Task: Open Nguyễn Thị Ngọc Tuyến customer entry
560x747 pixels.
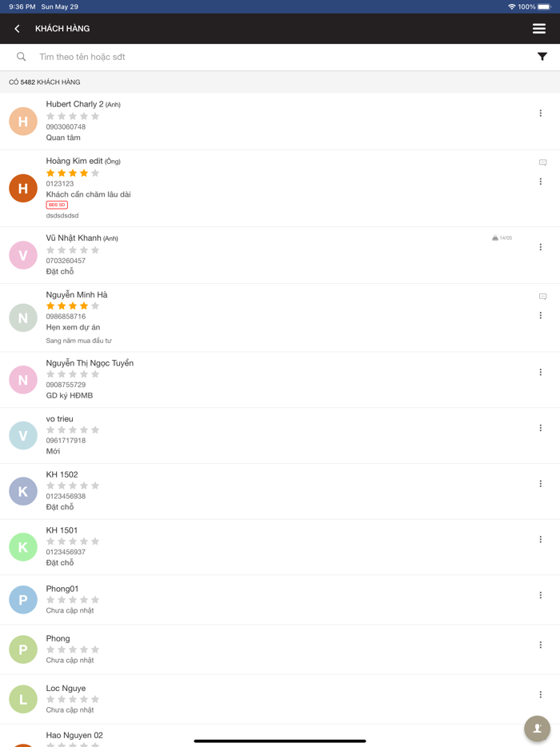Action: [90, 363]
